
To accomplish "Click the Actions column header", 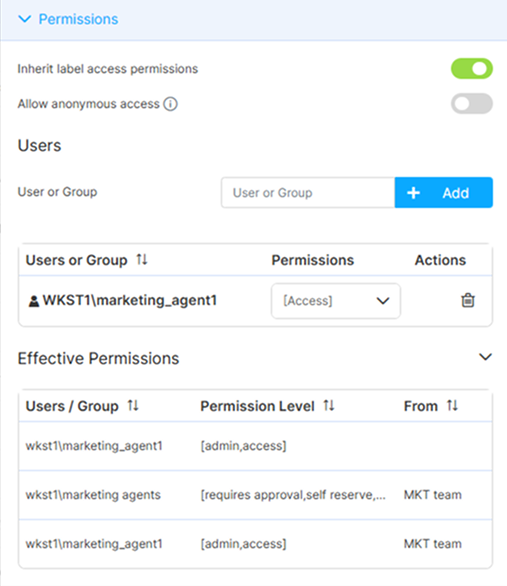I will [x=440, y=260].
